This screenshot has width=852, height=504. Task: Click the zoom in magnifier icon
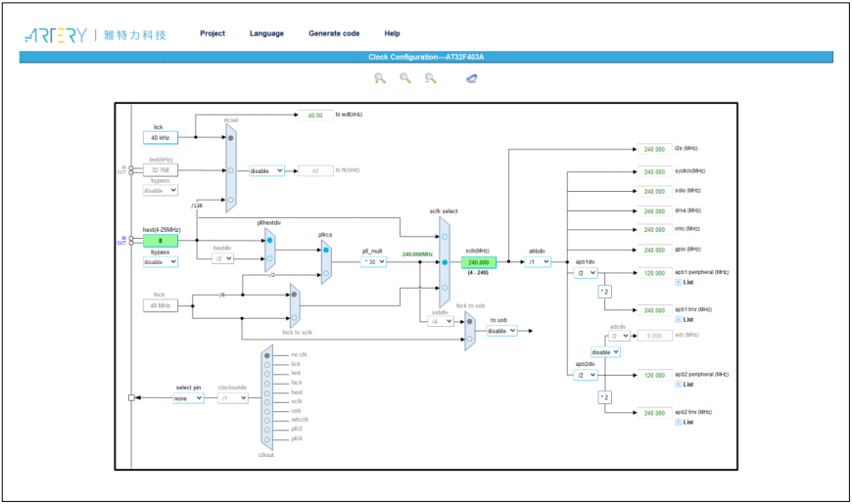380,78
